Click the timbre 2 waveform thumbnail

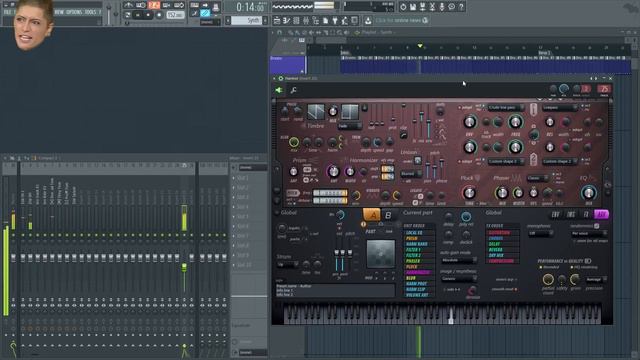click(349, 111)
